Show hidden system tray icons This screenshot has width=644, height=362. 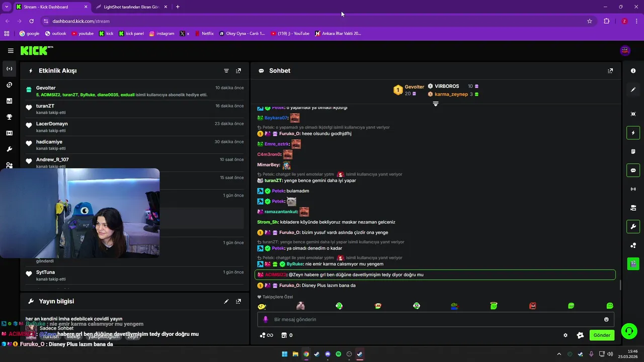click(x=558, y=354)
